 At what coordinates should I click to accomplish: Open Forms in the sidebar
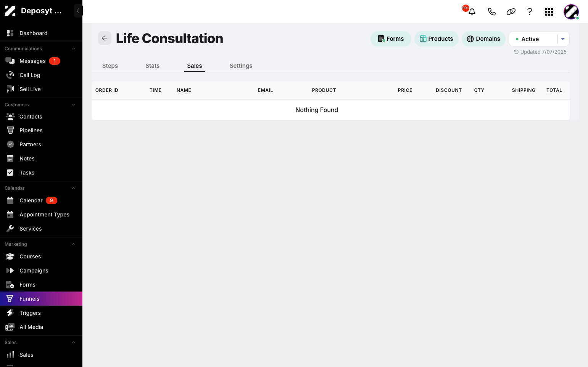(x=41, y=285)
